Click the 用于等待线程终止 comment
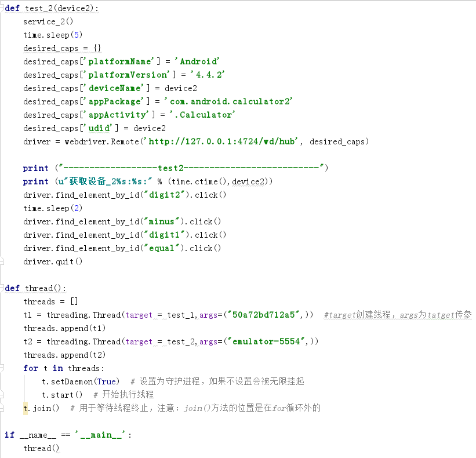This screenshot has width=476, height=458. coord(195,408)
